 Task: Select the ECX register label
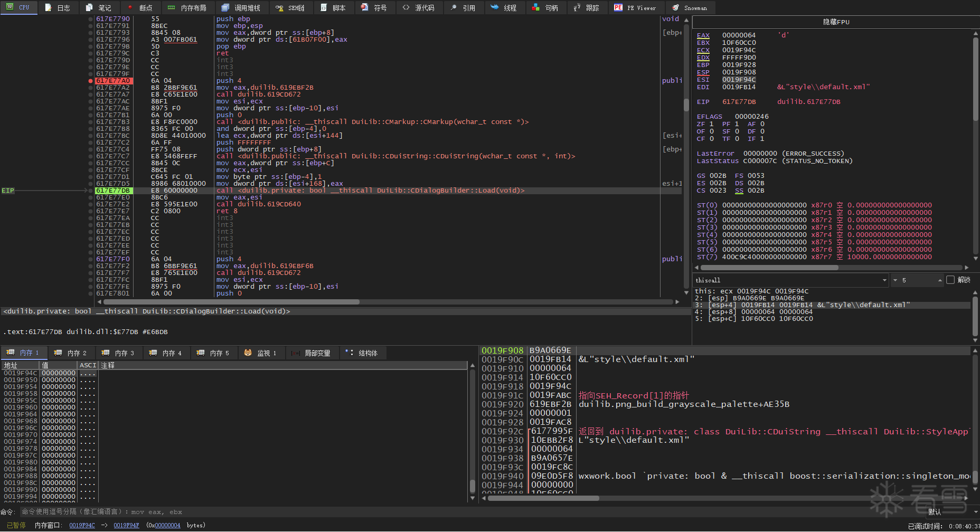point(703,50)
